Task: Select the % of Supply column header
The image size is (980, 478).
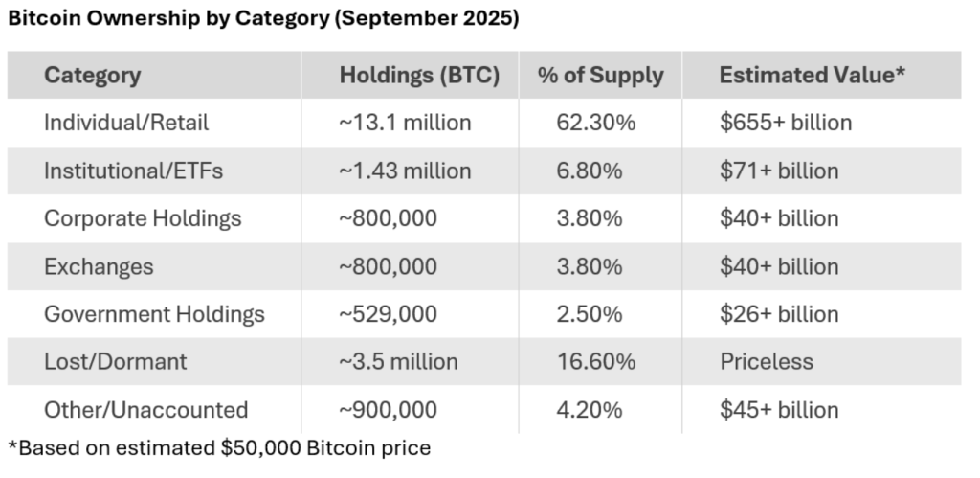Action: (x=600, y=76)
